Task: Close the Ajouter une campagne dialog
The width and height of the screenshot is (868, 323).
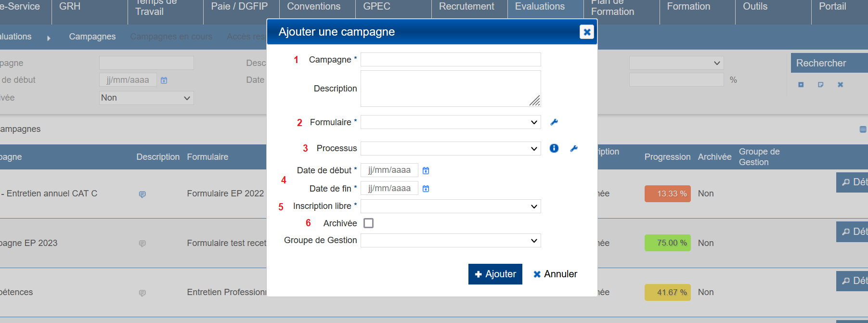Action: (x=586, y=32)
